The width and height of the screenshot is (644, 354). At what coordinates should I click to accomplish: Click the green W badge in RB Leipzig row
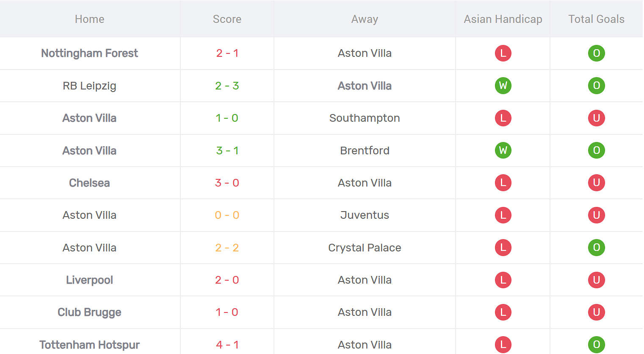click(x=503, y=86)
